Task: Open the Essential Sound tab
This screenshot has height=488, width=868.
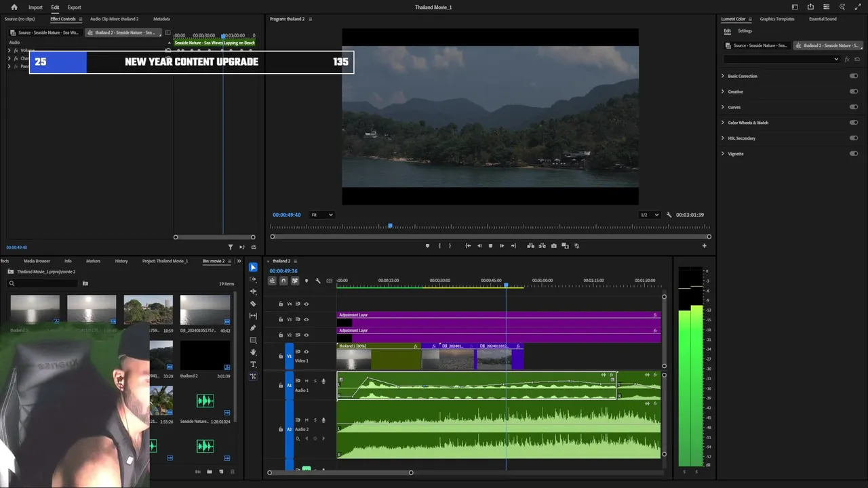Action: 823,19
